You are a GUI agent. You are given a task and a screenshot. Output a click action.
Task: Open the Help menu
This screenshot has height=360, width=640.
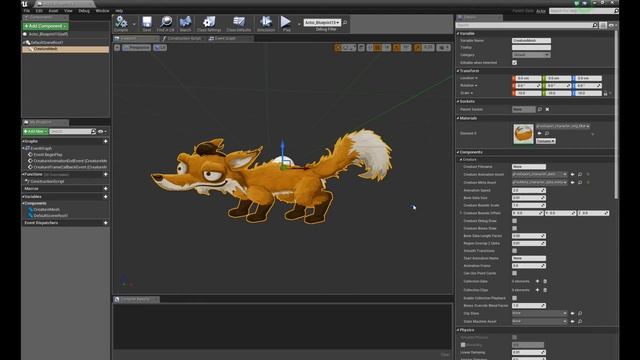click(x=119, y=11)
